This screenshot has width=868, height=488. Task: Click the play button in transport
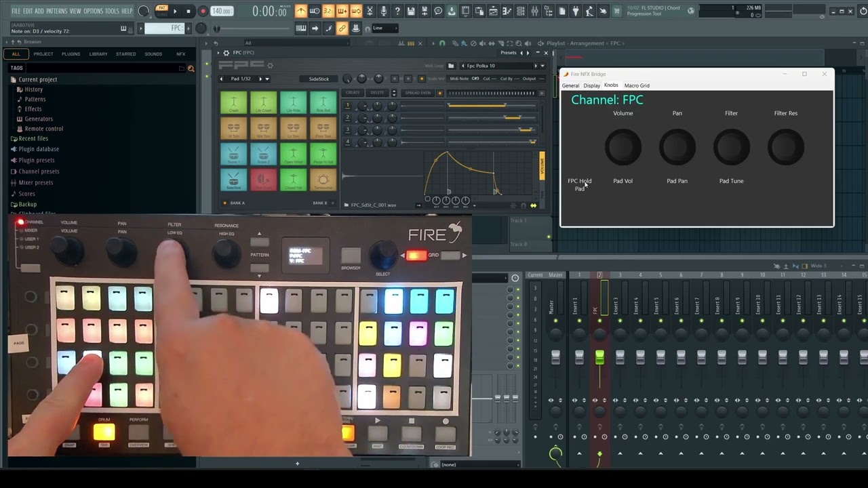(x=174, y=11)
